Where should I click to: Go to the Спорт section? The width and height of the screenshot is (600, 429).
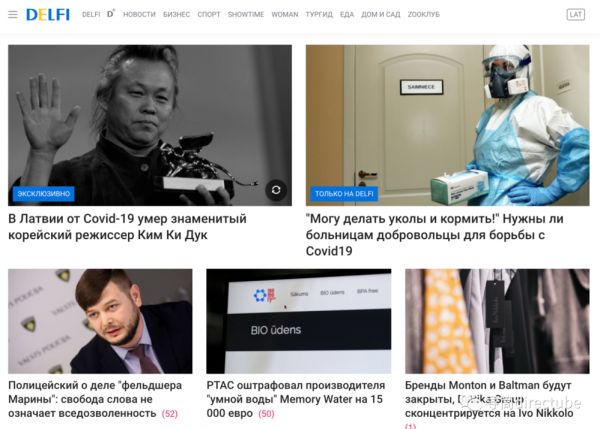pyautogui.click(x=209, y=15)
